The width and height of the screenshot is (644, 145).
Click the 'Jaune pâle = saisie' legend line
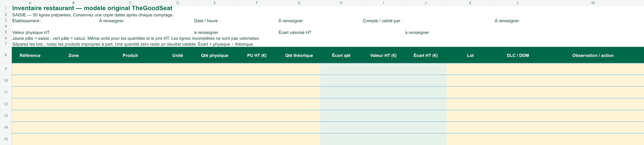[x=136, y=39]
